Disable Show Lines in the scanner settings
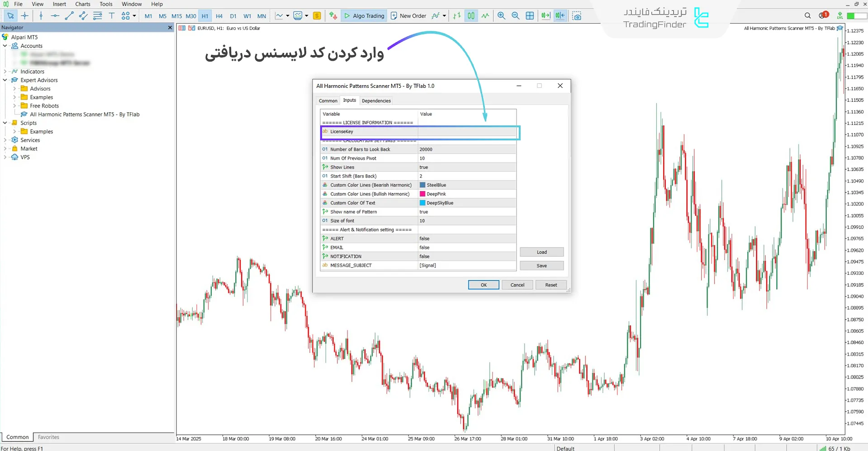868x451 pixels. (467, 167)
